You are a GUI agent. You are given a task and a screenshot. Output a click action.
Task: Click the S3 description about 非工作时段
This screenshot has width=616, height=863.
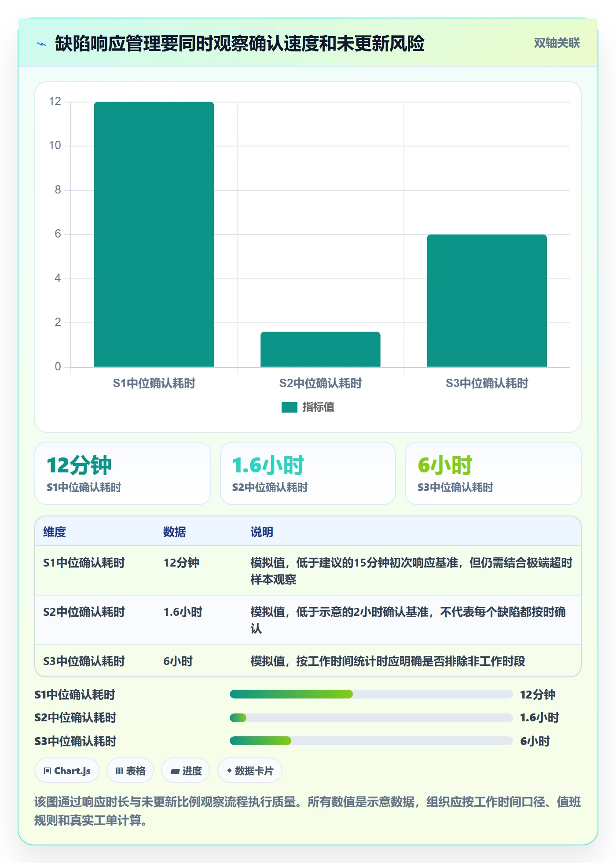click(x=388, y=662)
